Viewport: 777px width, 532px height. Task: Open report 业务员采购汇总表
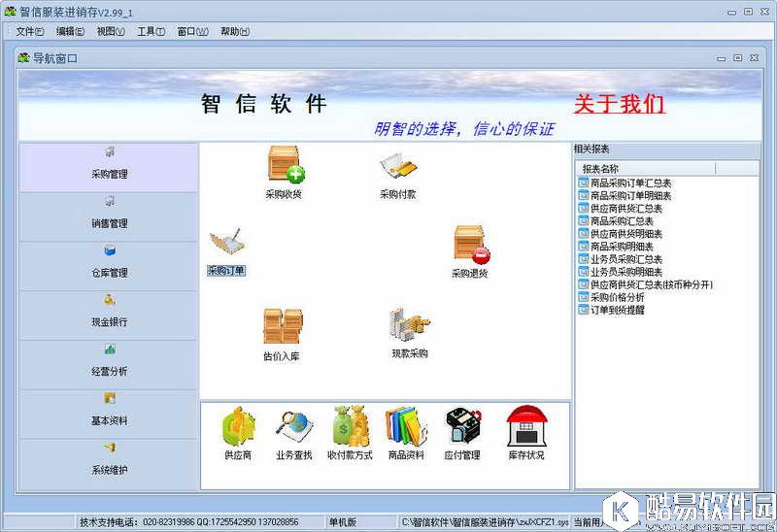[x=621, y=259]
